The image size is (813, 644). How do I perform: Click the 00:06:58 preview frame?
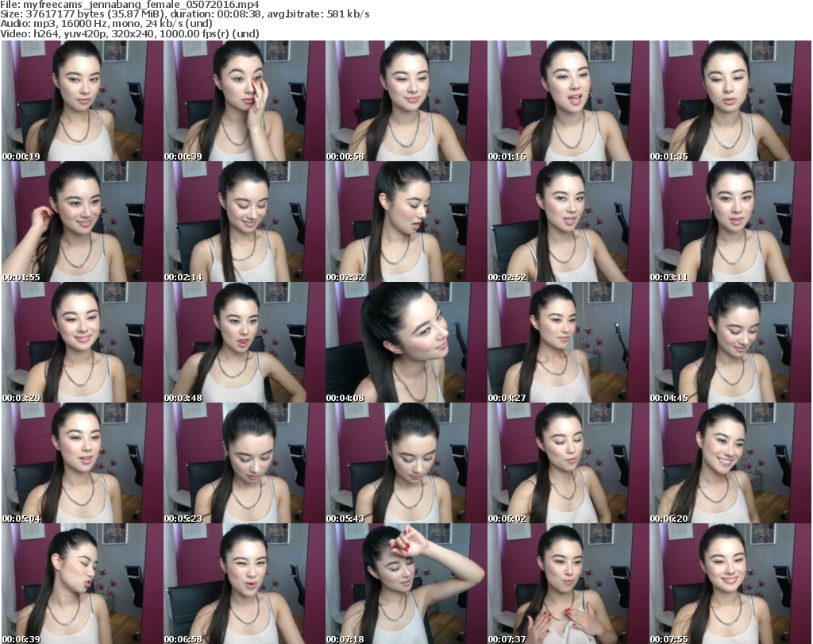click(245, 584)
